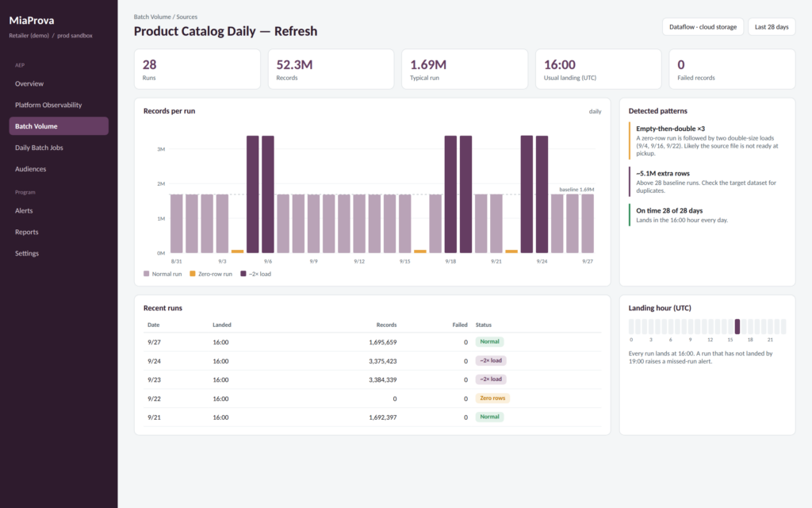812x508 pixels.
Task: Open the Alerts section
Action: pyautogui.click(x=59, y=210)
